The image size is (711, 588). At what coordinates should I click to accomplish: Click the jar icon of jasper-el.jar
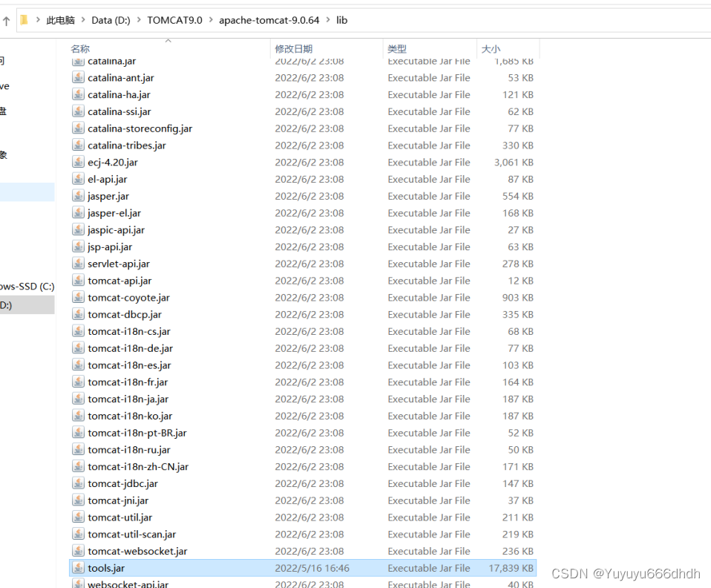click(78, 213)
